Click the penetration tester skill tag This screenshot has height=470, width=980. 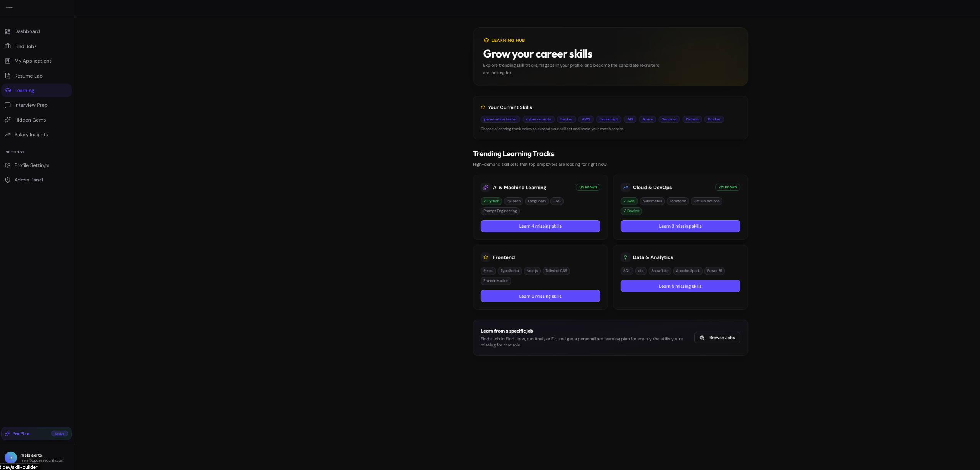point(500,119)
